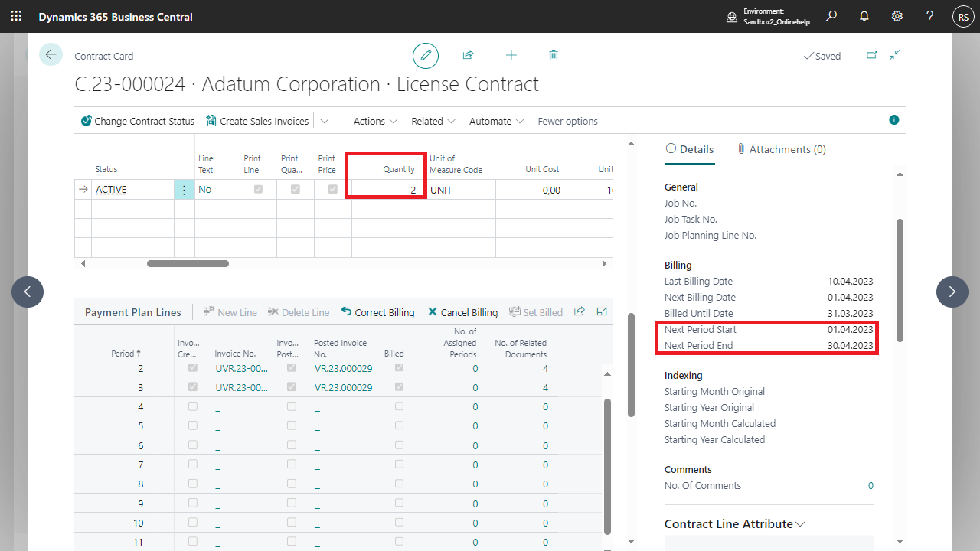Click the pencil edit icon
This screenshot has width=980, height=551.
click(x=426, y=56)
